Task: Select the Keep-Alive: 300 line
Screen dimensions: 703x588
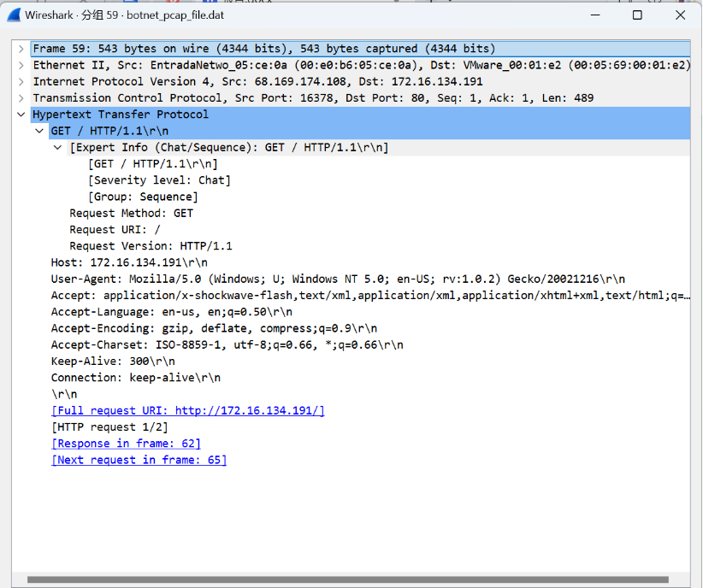Action: pos(113,362)
